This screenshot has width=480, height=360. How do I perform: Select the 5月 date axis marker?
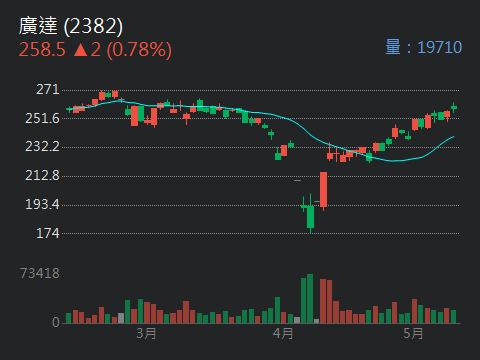[x=413, y=333]
